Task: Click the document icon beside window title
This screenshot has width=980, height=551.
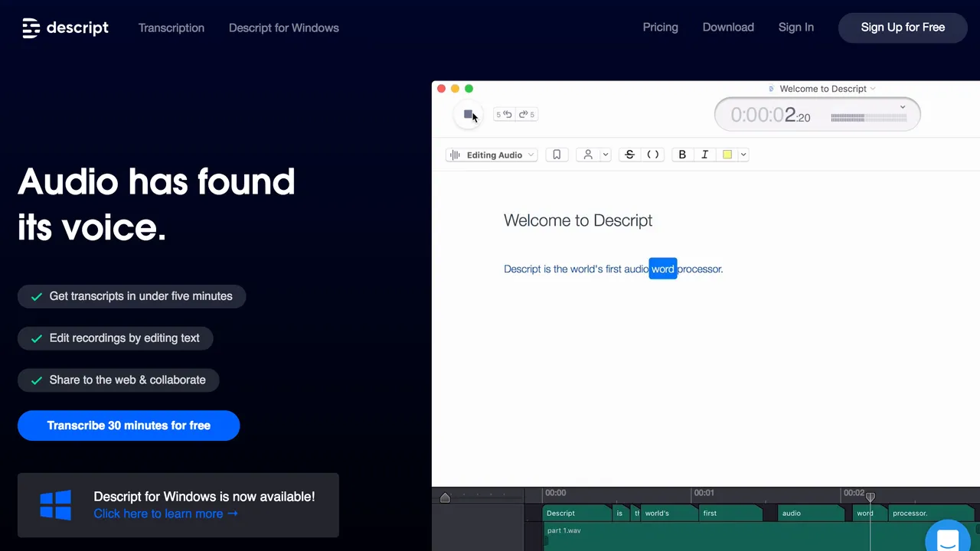Action: click(x=771, y=89)
